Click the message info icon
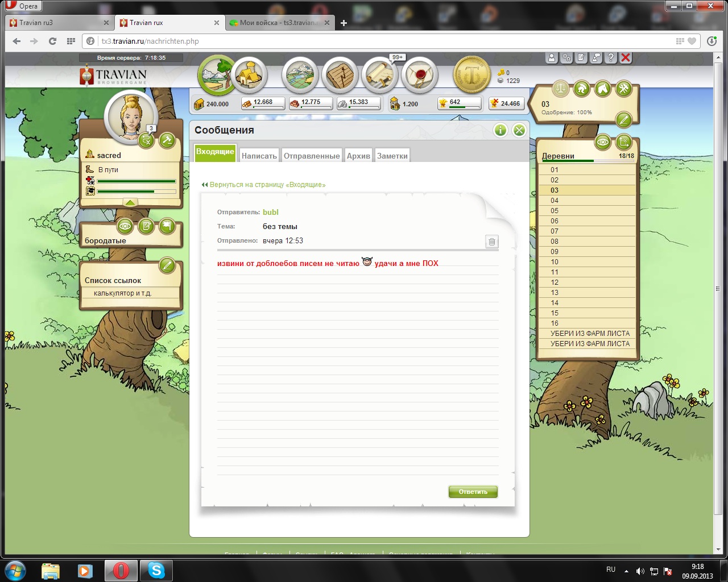Viewport: 728px width, 582px height. click(x=500, y=130)
